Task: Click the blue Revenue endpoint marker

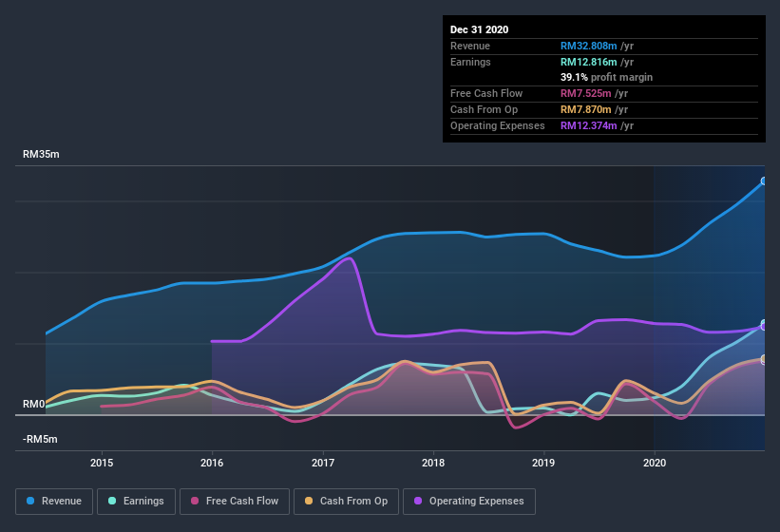Action: coord(764,180)
